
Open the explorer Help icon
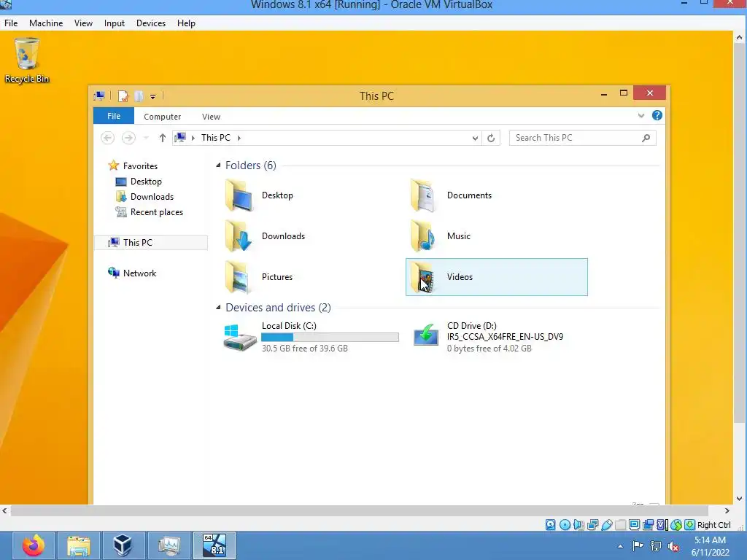[x=657, y=115]
